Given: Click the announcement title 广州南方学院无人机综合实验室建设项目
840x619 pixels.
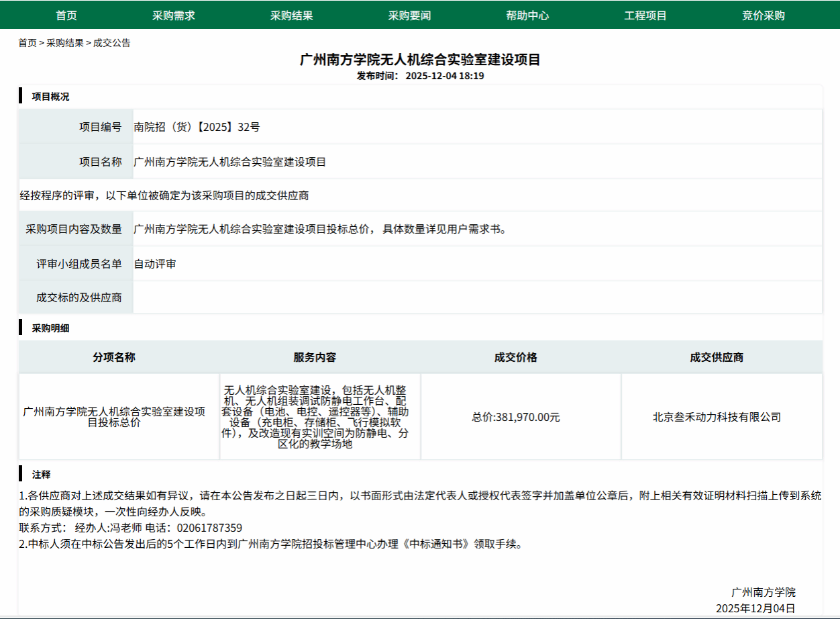Looking at the screenshot, I should click(420, 60).
